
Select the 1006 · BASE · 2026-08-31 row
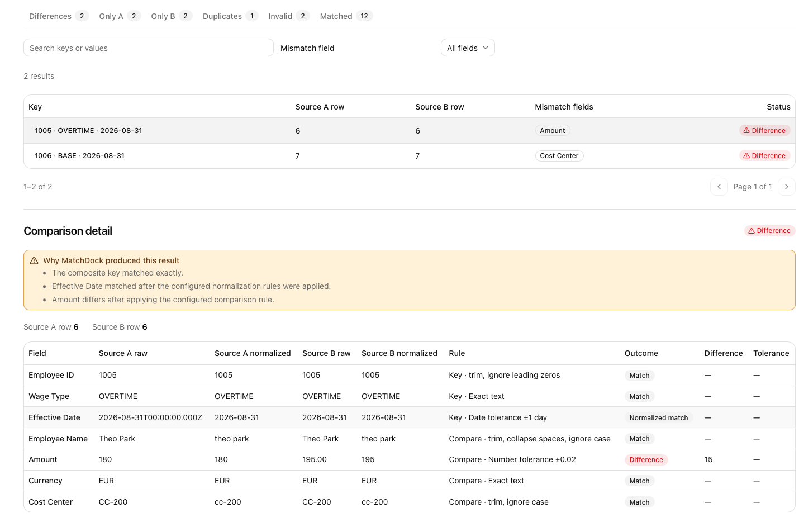409,156
